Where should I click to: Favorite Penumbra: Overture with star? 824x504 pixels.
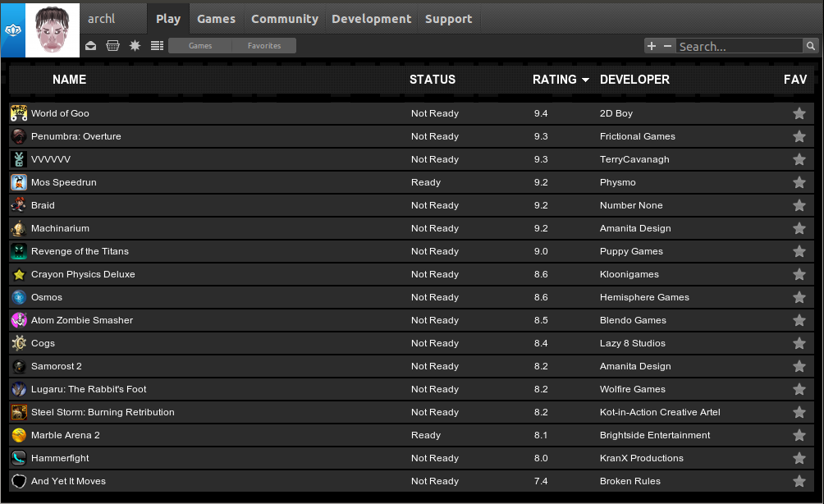point(799,136)
